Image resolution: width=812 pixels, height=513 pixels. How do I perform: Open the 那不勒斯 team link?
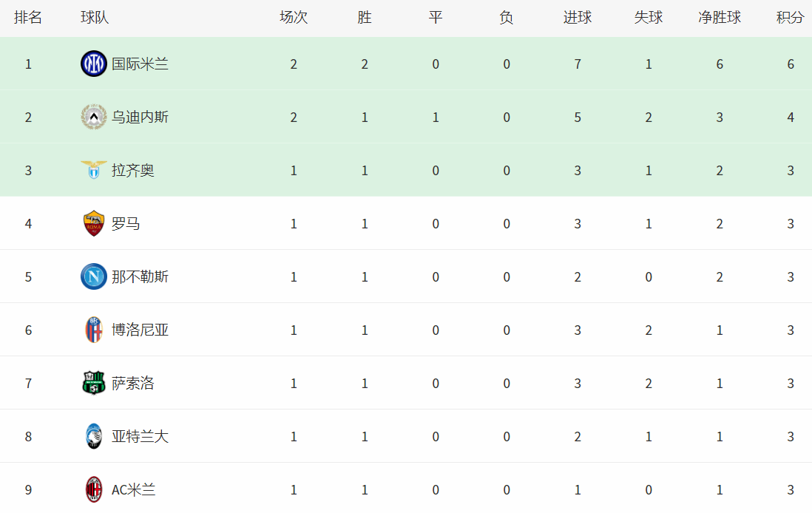point(140,277)
